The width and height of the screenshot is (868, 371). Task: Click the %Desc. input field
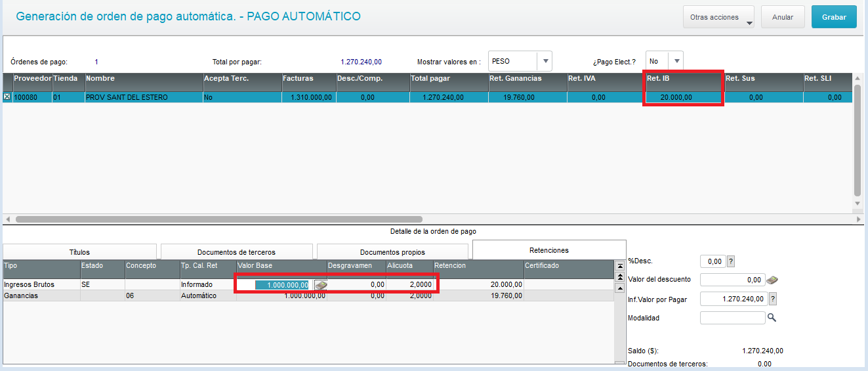point(713,261)
